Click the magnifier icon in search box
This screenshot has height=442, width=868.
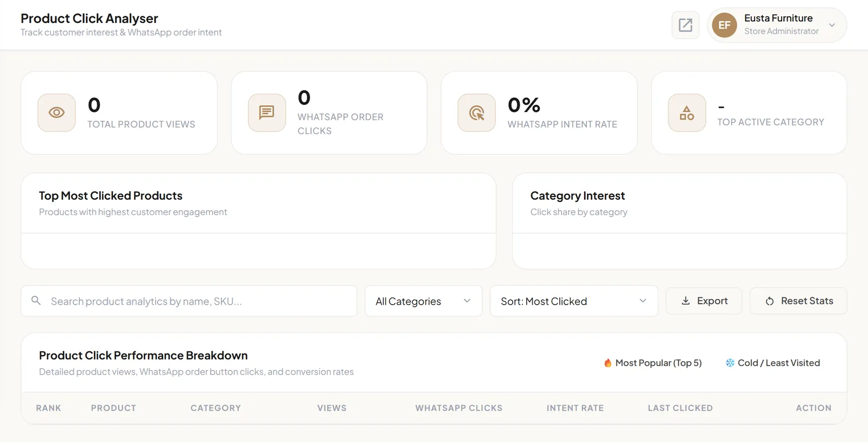(36, 300)
